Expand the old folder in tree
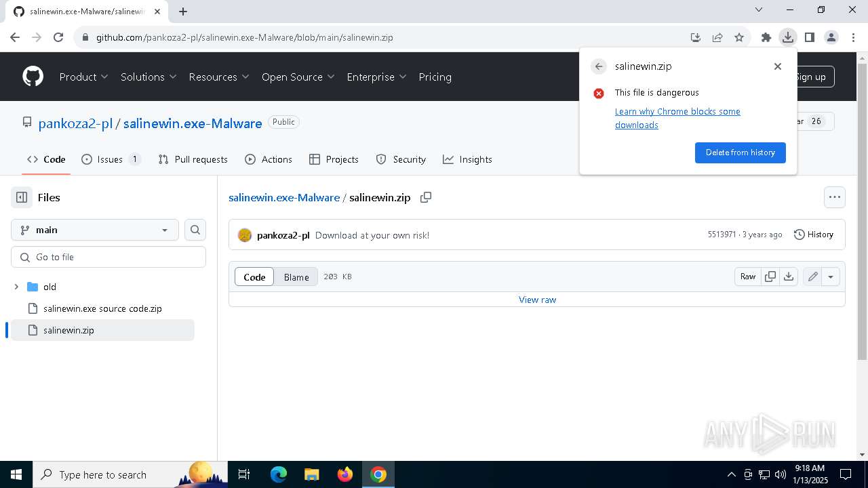 [x=16, y=287]
